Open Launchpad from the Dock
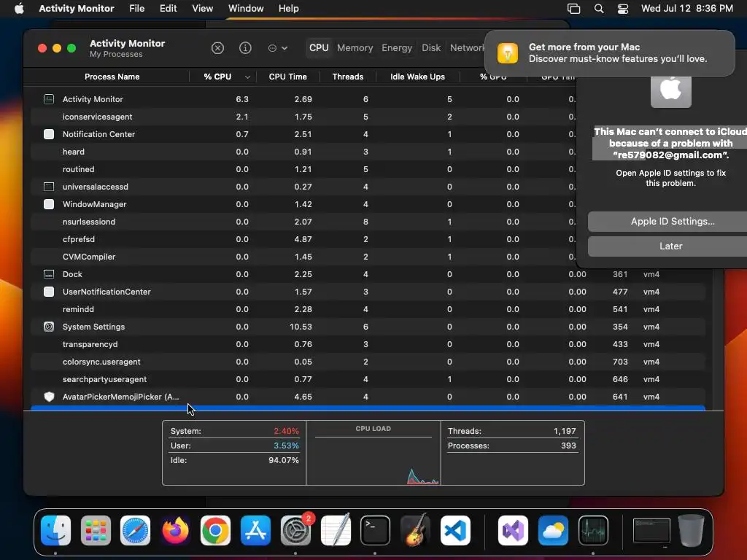The height and width of the screenshot is (560, 747). (96, 530)
